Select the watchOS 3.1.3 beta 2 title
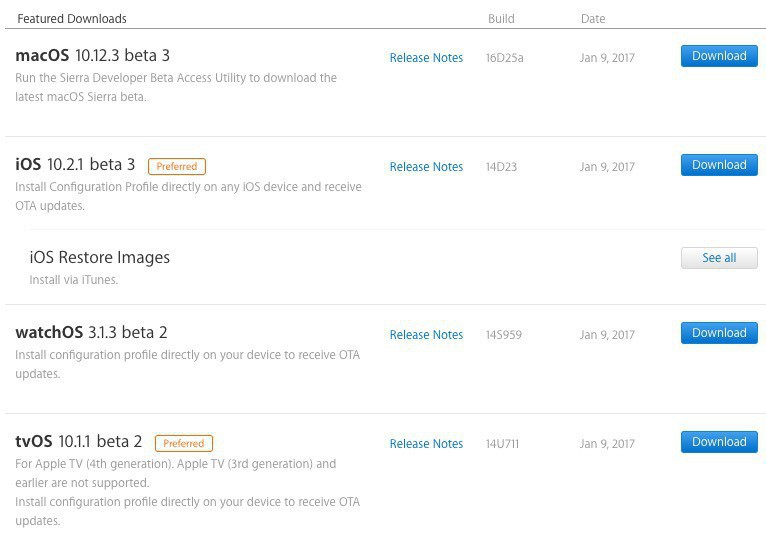 point(91,332)
